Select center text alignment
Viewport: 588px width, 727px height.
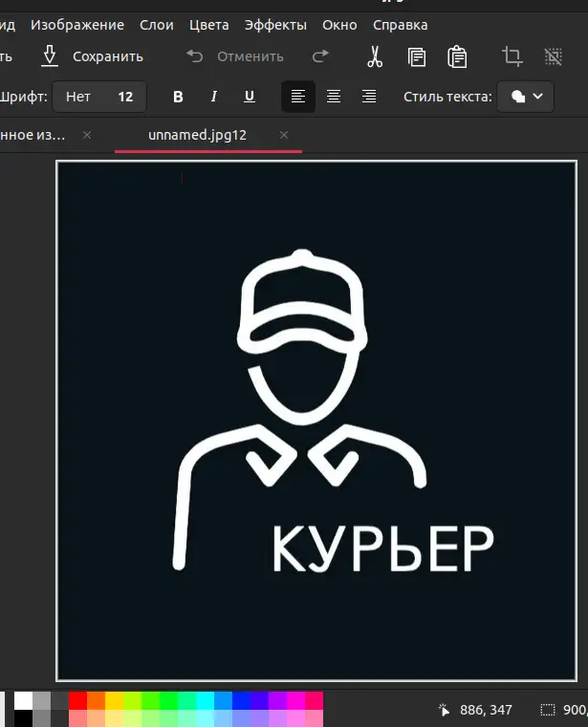tap(334, 97)
